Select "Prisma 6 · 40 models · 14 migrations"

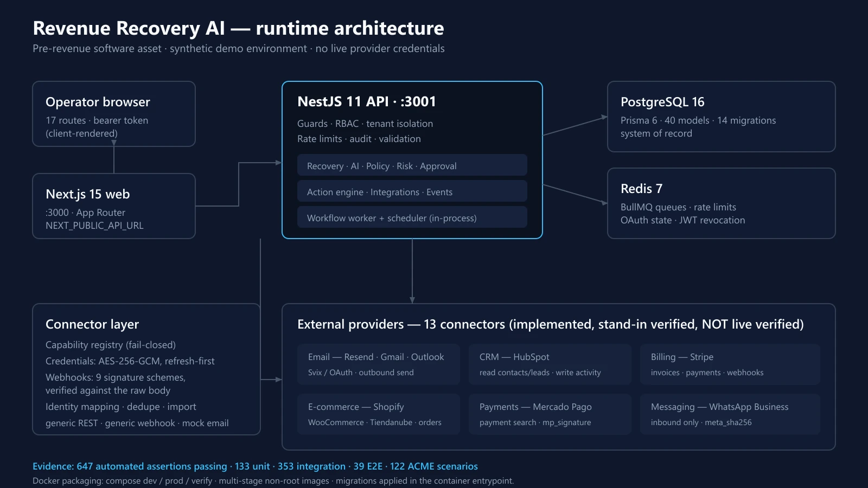(698, 120)
